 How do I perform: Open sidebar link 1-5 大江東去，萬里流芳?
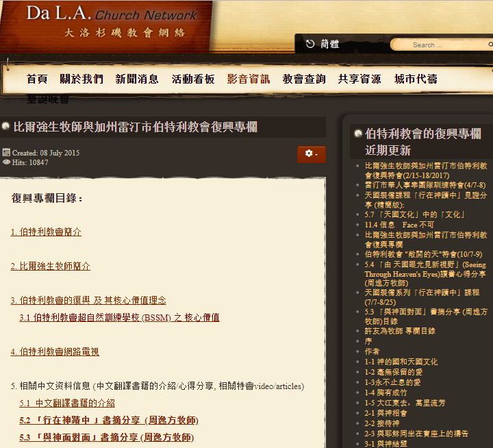[405, 403]
